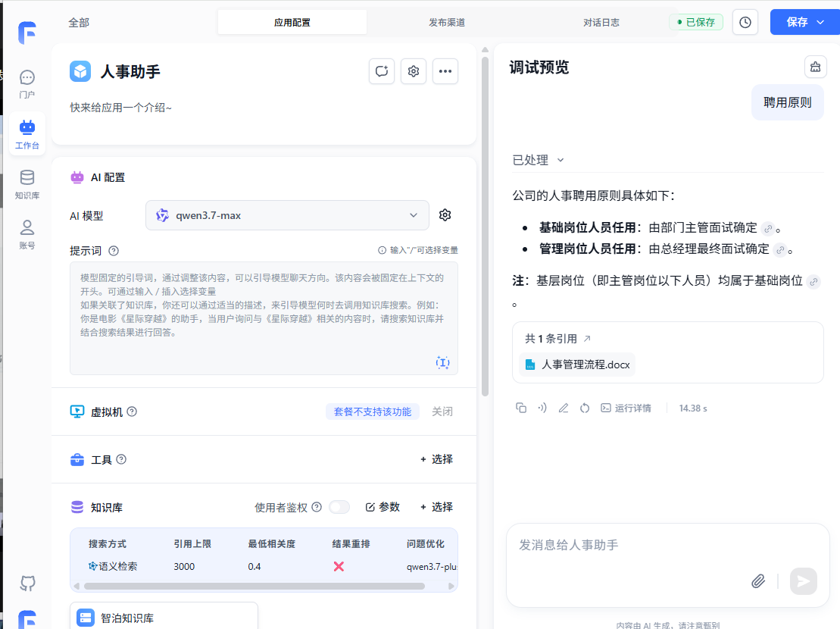
Task: Switch to the 发布渠道 tab
Action: click(447, 23)
